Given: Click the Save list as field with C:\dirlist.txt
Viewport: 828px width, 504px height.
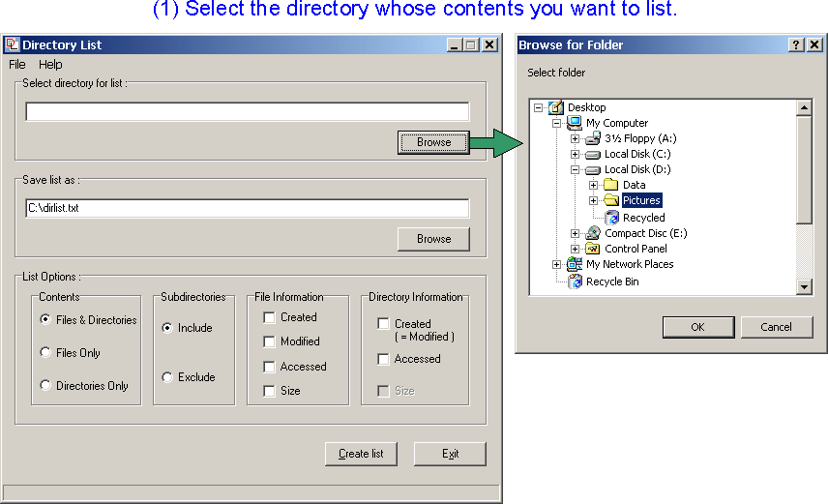Looking at the screenshot, I should (x=247, y=208).
